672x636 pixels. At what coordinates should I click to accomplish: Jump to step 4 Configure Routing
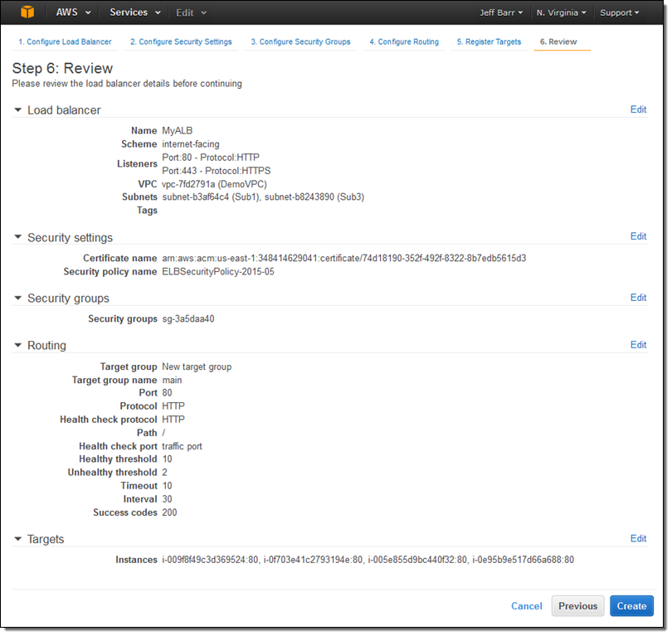click(404, 41)
